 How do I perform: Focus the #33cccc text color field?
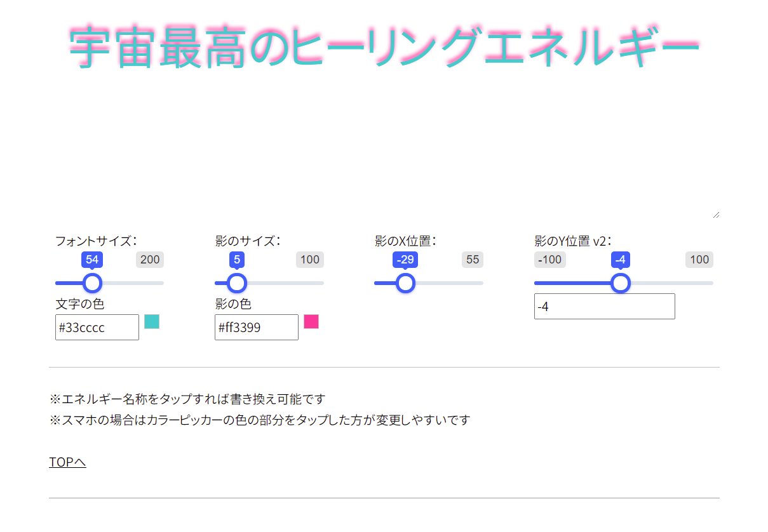click(x=97, y=328)
